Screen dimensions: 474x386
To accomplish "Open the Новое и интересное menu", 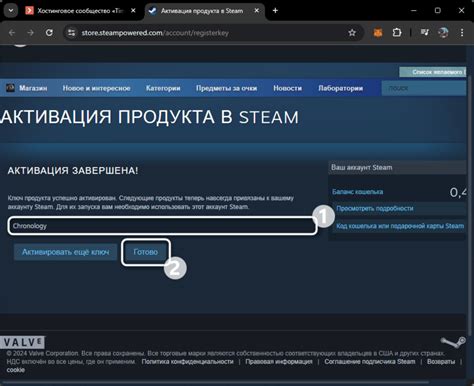I will (x=96, y=88).
